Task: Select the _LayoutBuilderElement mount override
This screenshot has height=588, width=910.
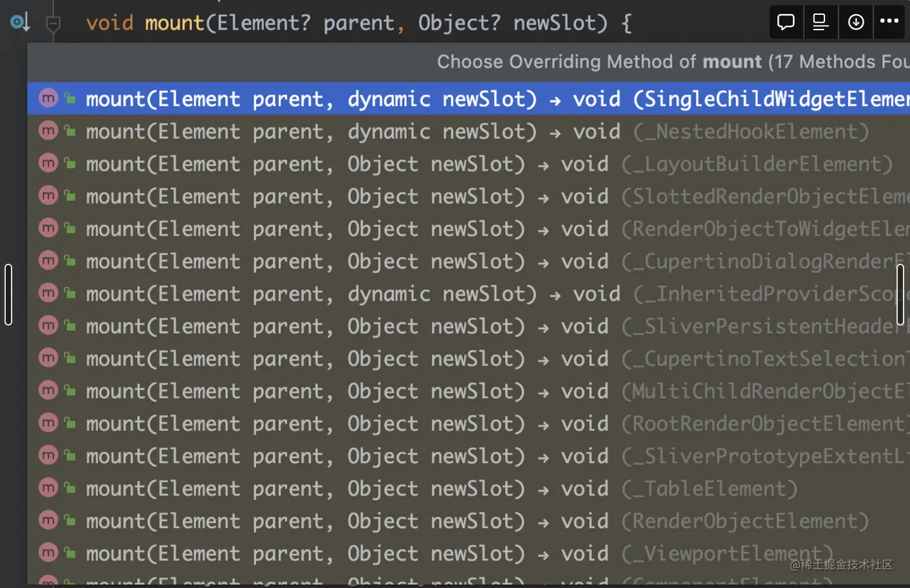Action: click(x=450, y=164)
